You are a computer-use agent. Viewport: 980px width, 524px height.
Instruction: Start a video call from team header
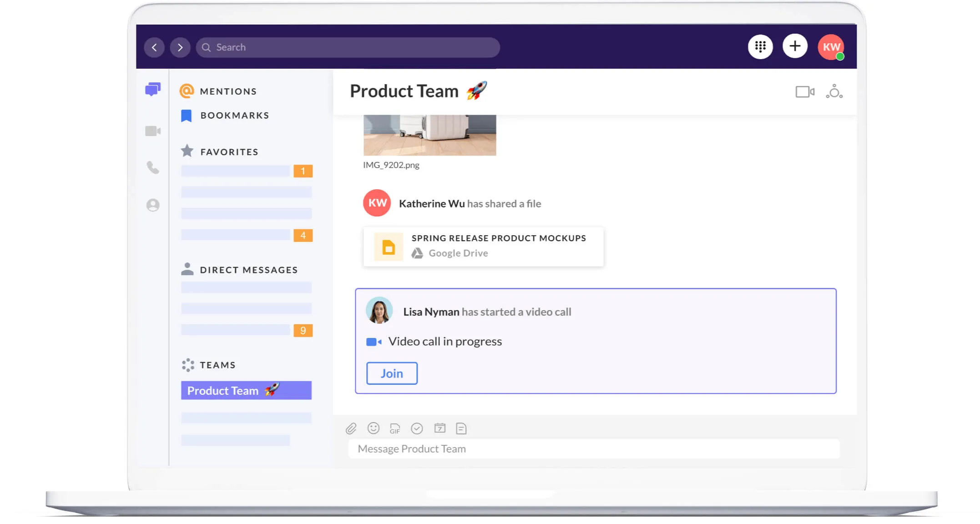click(805, 92)
